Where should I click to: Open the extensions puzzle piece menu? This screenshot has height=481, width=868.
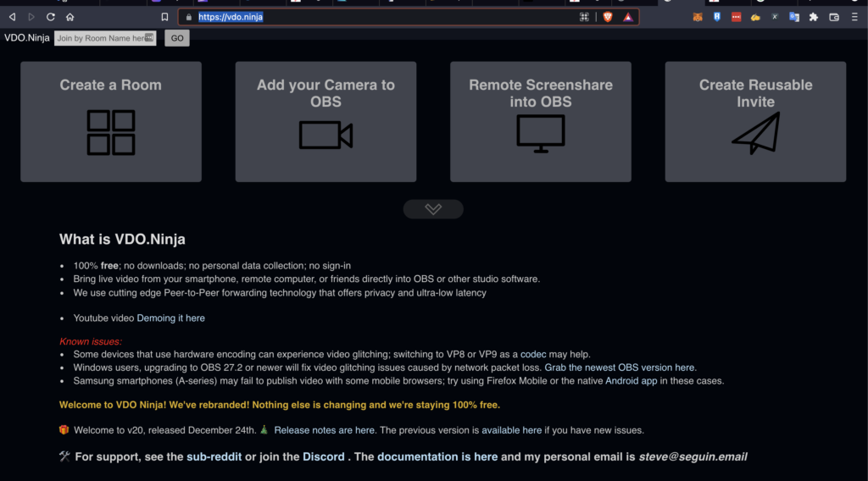814,17
